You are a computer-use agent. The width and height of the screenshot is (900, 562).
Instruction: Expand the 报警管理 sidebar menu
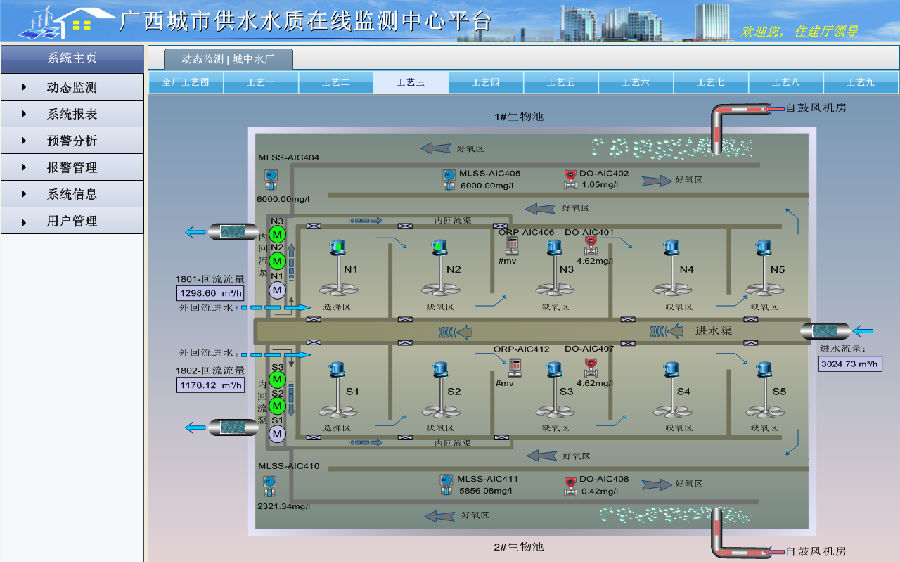pos(71,168)
